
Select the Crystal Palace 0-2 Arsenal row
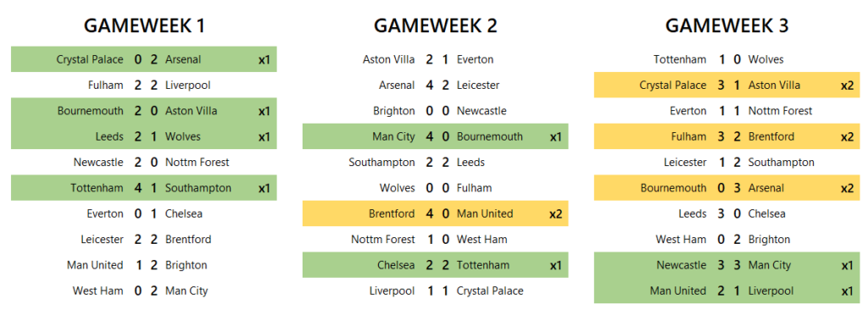tap(144, 59)
